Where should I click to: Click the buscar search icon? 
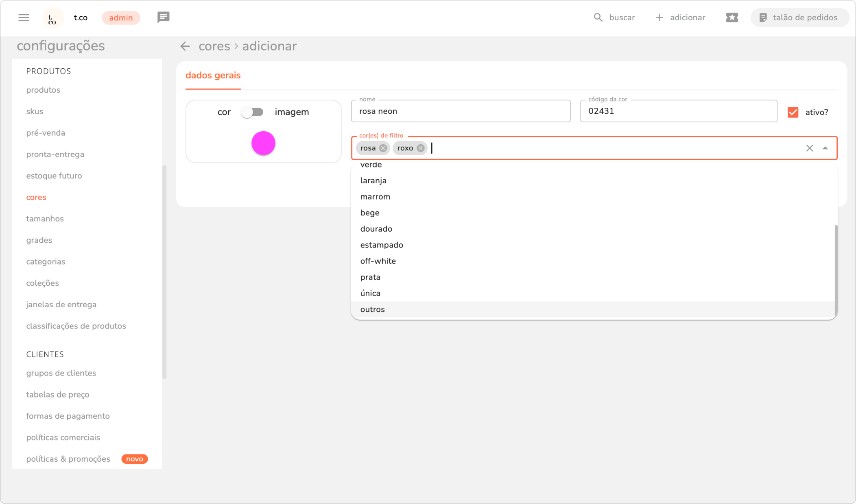pos(598,17)
